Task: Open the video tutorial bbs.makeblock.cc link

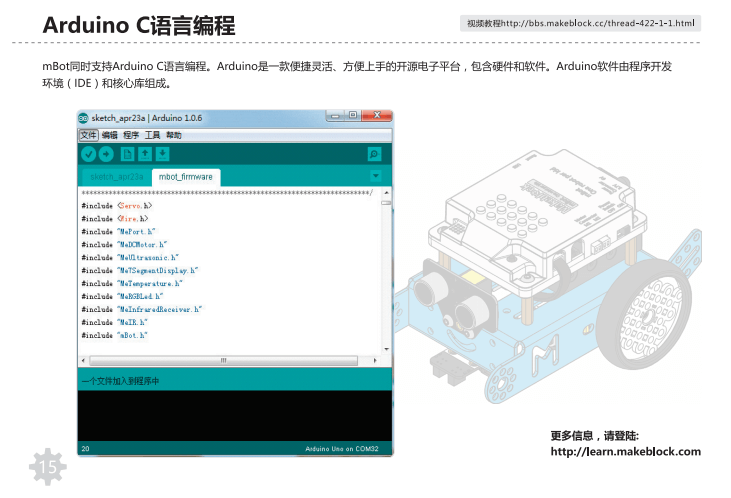Action: click(580, 23)
